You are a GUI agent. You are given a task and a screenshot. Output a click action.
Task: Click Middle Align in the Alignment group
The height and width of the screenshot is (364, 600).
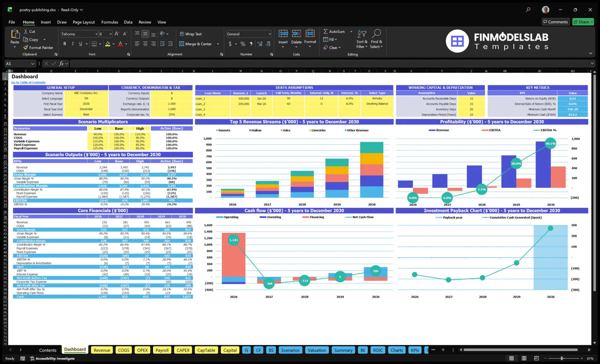tap(145, 34)
